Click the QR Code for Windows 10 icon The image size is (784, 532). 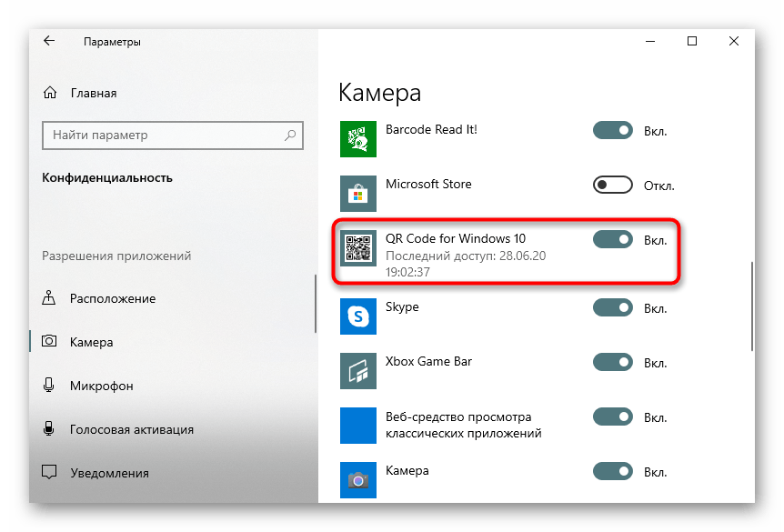[358, 248]
